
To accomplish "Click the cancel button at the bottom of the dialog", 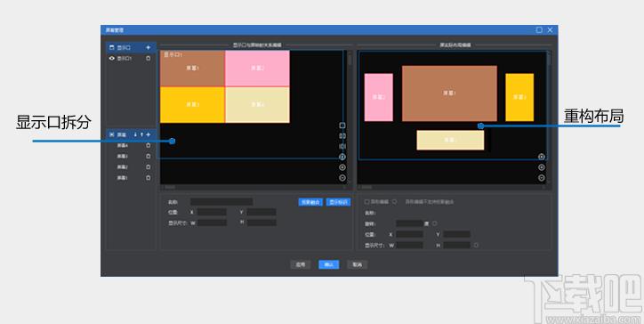I will click(x=357, y=264).
